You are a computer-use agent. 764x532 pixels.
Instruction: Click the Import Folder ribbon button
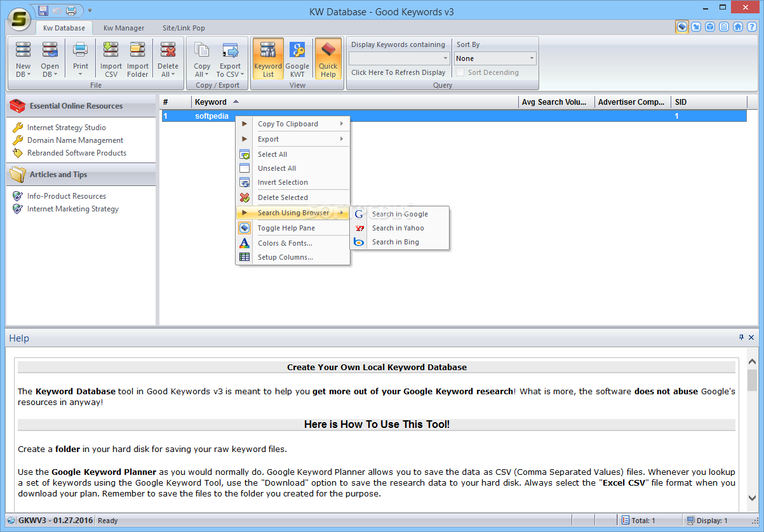point(138,59)
